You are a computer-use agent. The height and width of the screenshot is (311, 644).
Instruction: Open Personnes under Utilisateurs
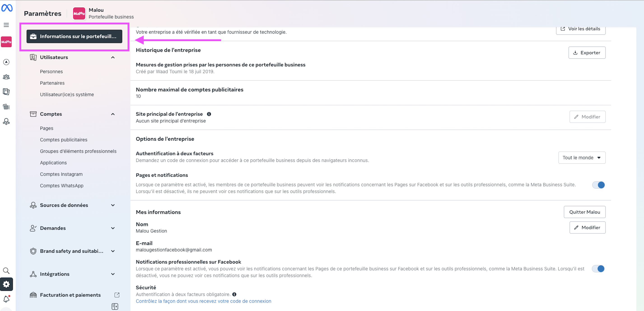51,71
